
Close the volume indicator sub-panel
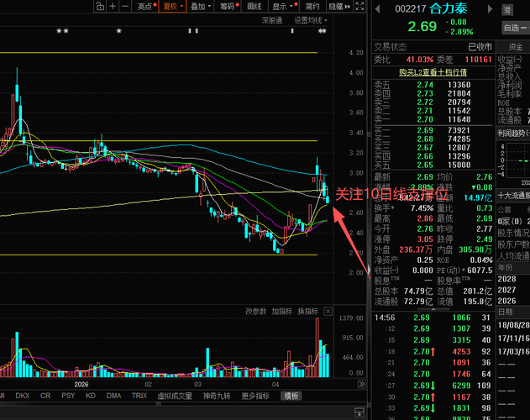pyautogui.click(x=328, y=312)
